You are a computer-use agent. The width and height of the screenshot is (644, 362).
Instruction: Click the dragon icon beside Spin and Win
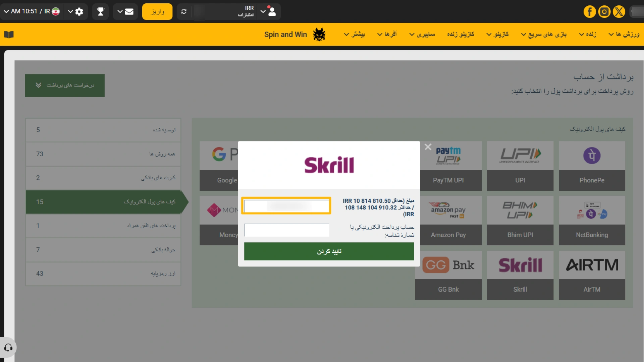(x=319, y=34)
